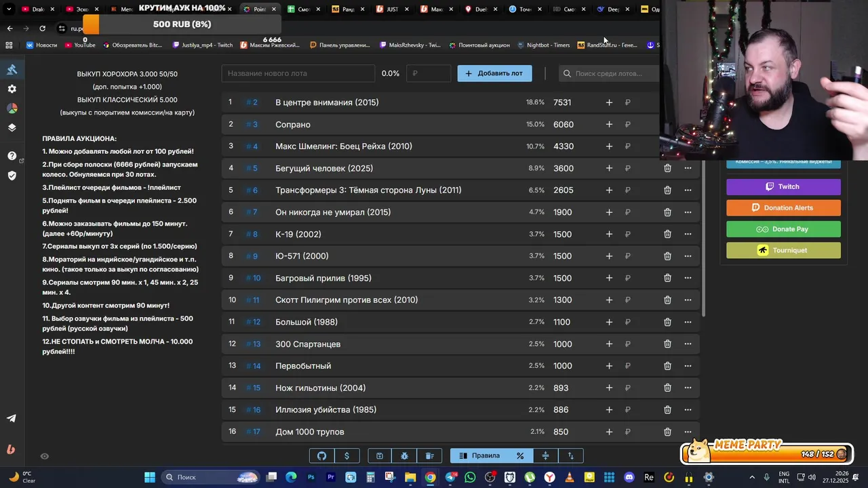Edit the 6060 amount of Сопрано lot

point(564,125)
